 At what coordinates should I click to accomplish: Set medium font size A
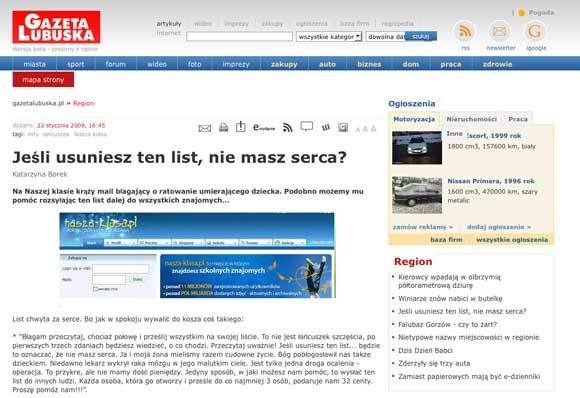pyautogui.click(x=365, y=129)
